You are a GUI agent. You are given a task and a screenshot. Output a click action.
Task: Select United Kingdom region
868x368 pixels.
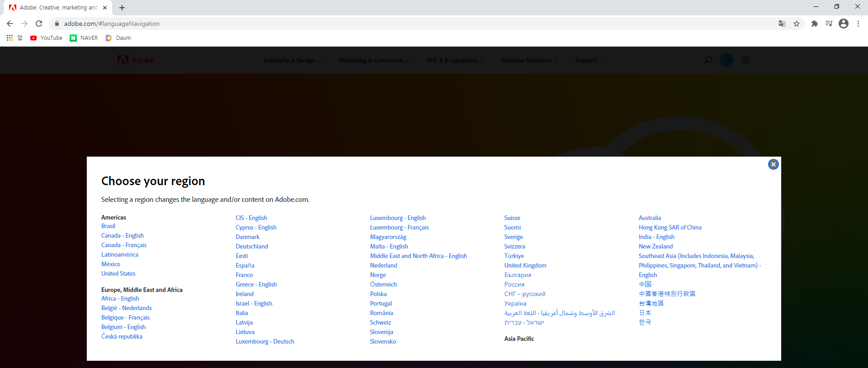(x=525, y=266)
